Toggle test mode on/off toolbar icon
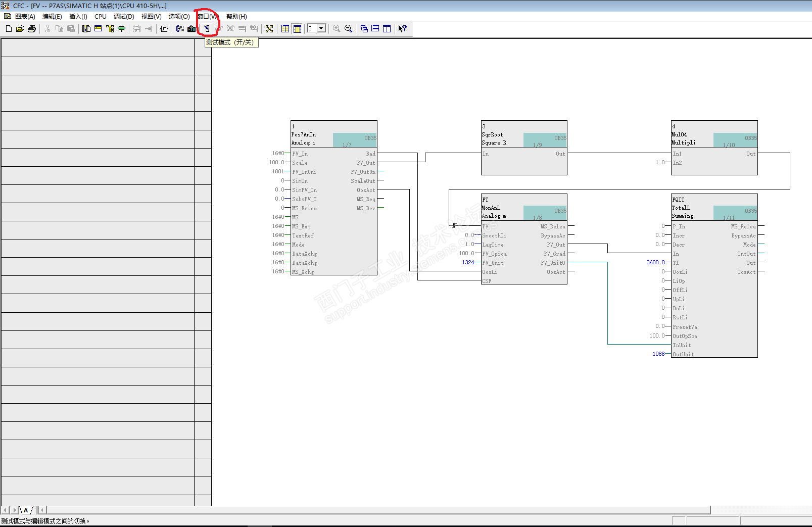 (x=207, y=29)
